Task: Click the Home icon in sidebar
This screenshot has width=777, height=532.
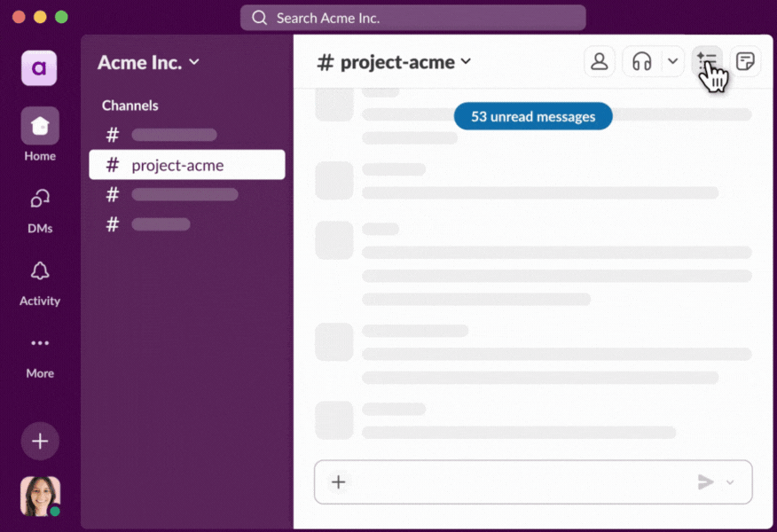Action: click(39, 125)
